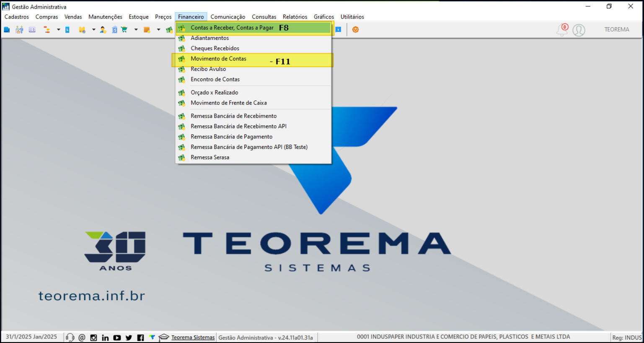Click the user profile avatar icon

[x=579, y=30]
